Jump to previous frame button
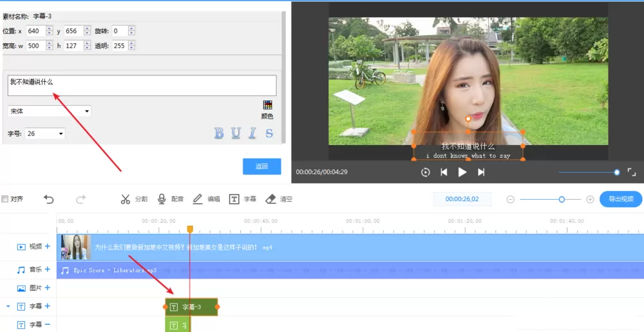 (x=444, y=172)
